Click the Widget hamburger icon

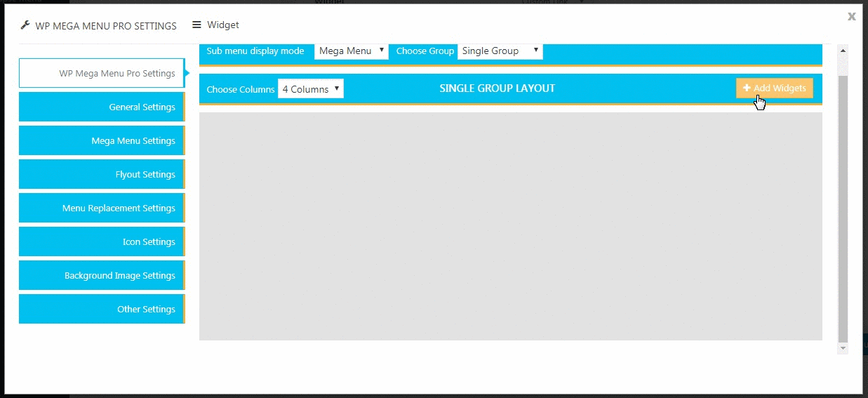(x=196, y=25)
